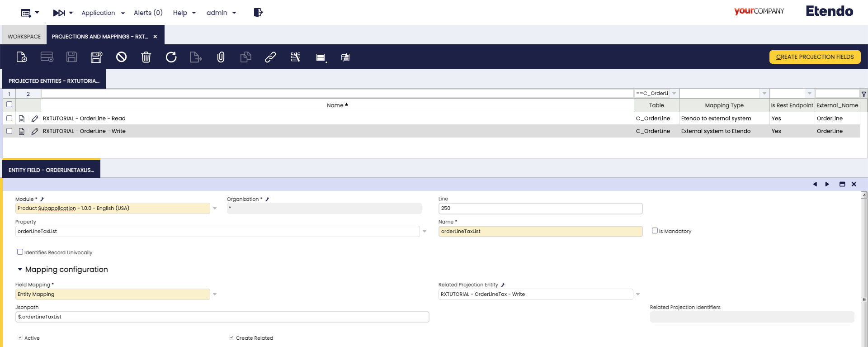Click the Attachments paperclip icon

[x=221, y=57]
